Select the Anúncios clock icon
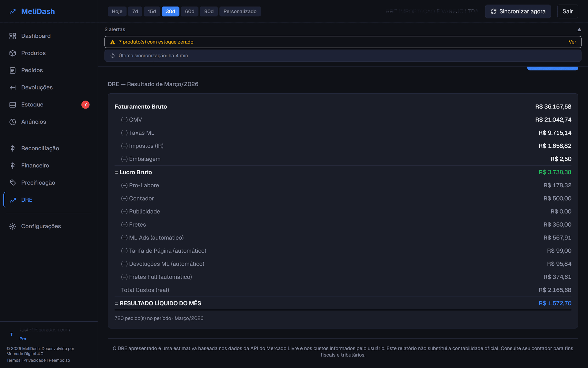Image resolution: width=588 pixels, height=368 pixels. [13, 122]
